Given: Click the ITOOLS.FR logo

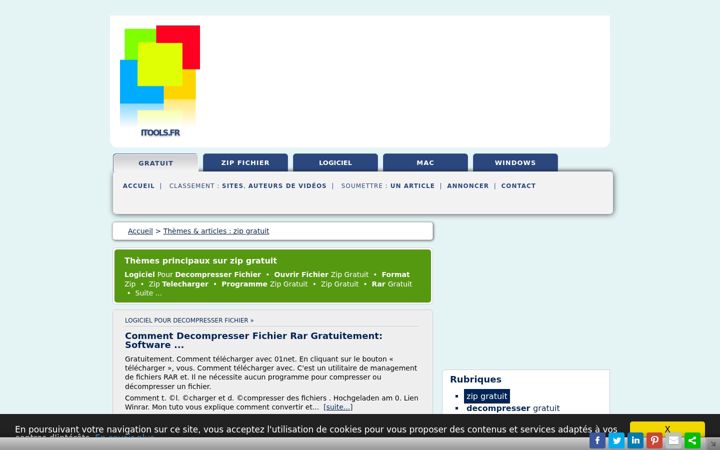Looking at the screenshot, I should click(x=160, y=81).
